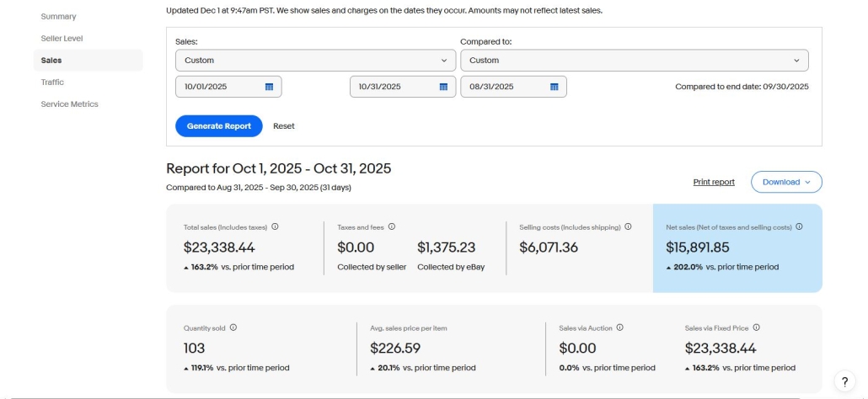Open the help question mark button

tap(844, 381)
